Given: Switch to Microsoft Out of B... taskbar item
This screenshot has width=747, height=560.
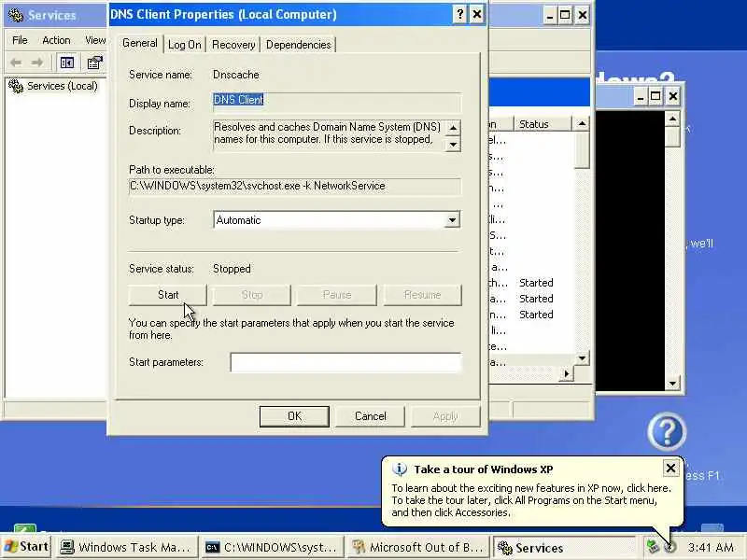Looking at the screenshot, I should [418, 548].
